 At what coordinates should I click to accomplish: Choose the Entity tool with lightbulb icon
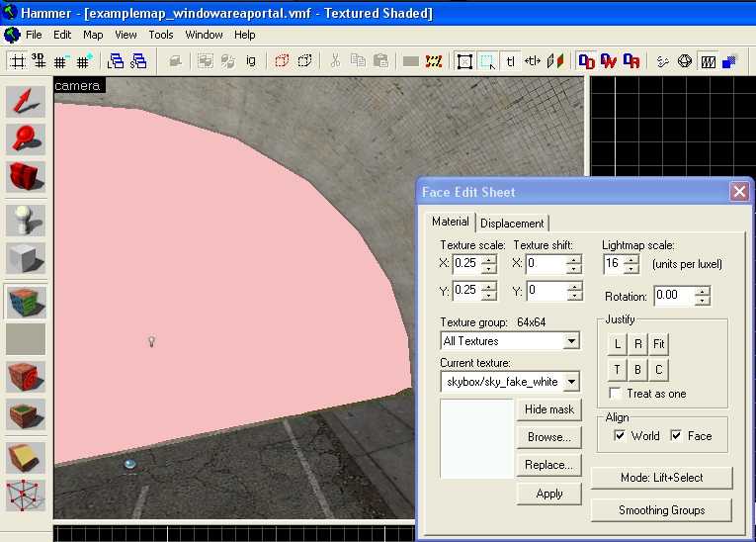click(26, 220)
